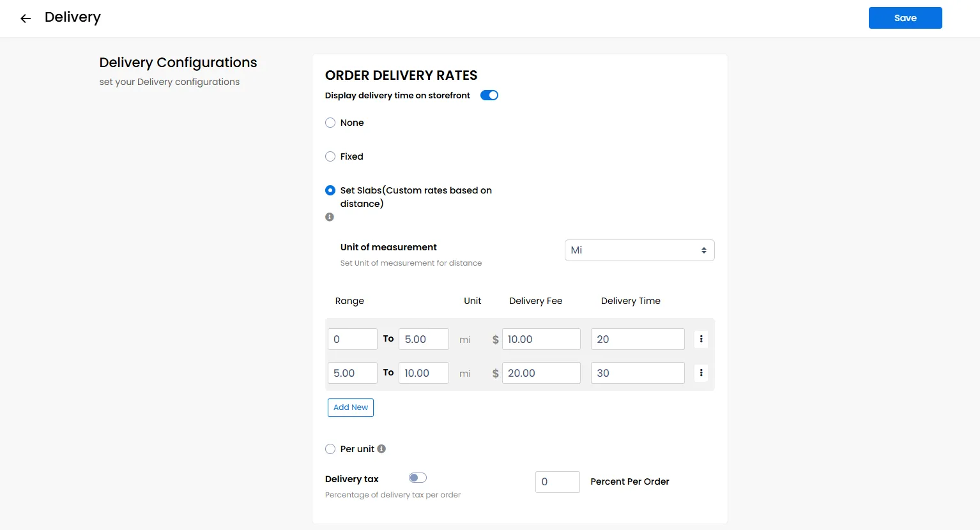The image size is (980, 530).
Task: Click the Unit column header
Action: click(473, 301)
